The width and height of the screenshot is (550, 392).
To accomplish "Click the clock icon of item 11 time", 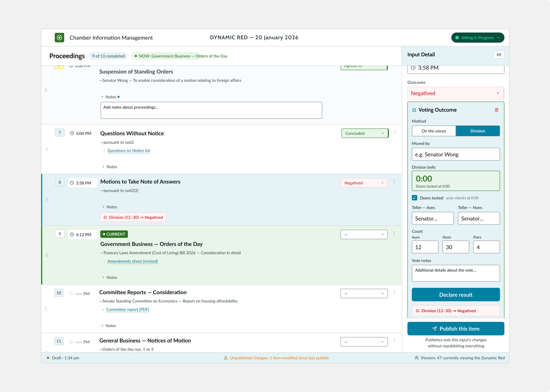I will tap(71, 342).
